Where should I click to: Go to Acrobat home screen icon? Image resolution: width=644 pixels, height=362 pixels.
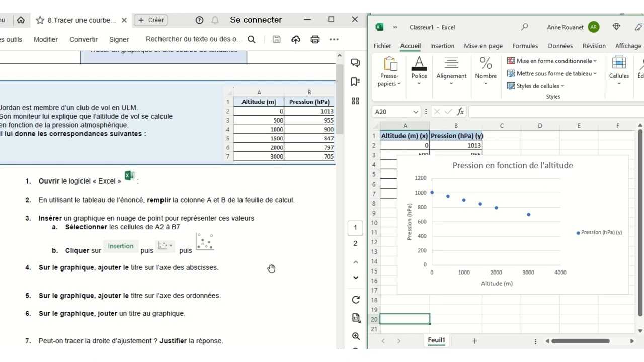tap(21, 20)
